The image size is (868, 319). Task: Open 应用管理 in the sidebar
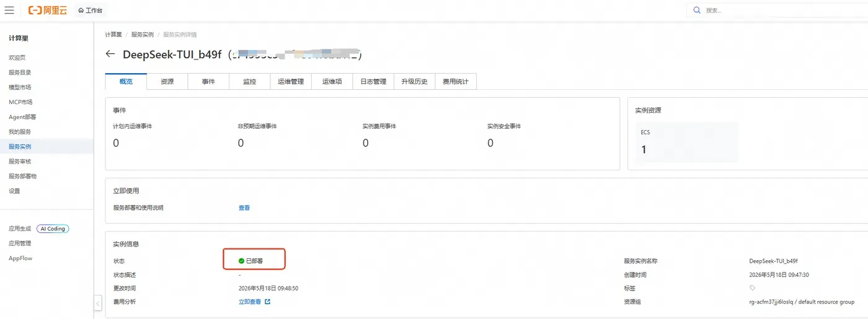20,243
